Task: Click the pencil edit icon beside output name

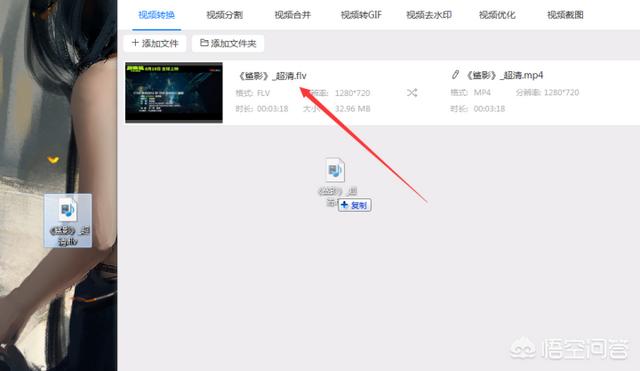Action: 456,75
